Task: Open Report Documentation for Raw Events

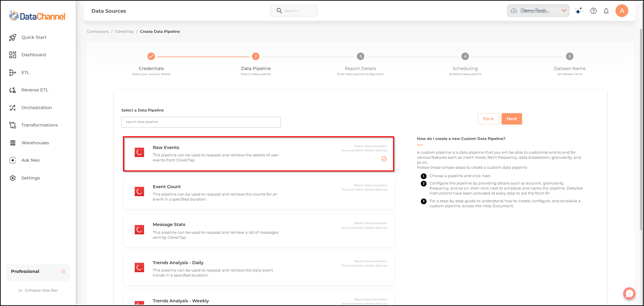Action: pos(370,146)
